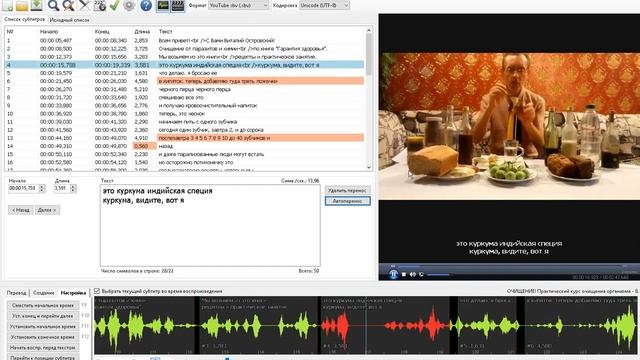
Task: Open a subtitle file with folder icon
Action: pyautogui.click(x=22, y=5)
